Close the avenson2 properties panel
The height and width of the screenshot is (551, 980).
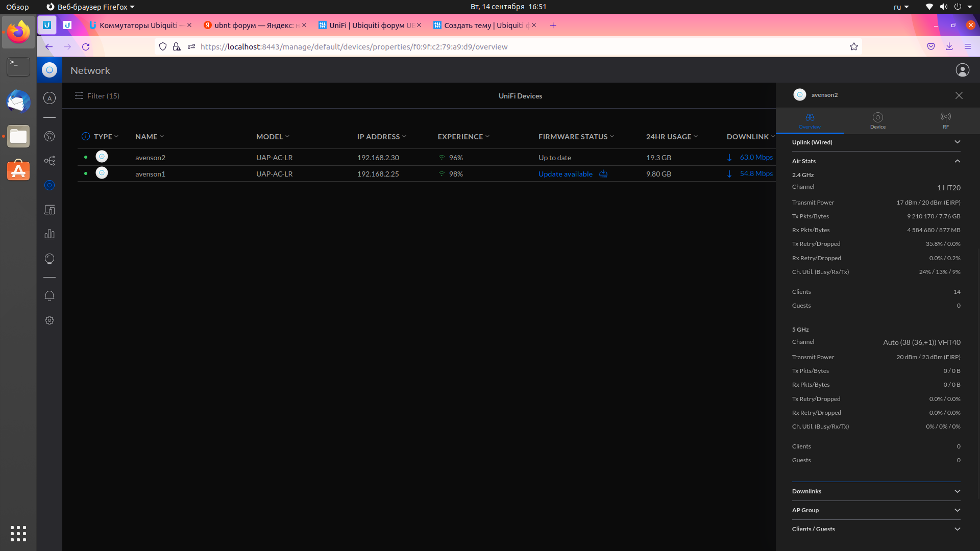click(959, 95)
